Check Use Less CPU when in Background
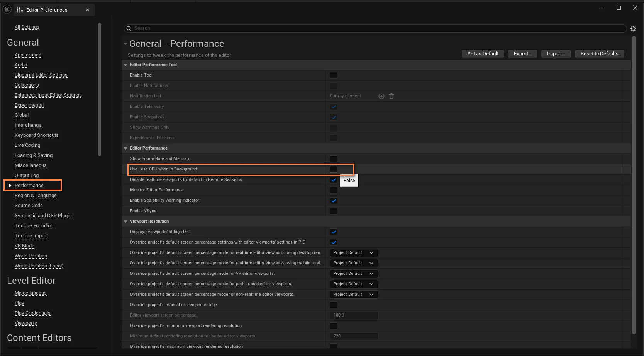Screen dimensions: 644x356 click(334, 169)
